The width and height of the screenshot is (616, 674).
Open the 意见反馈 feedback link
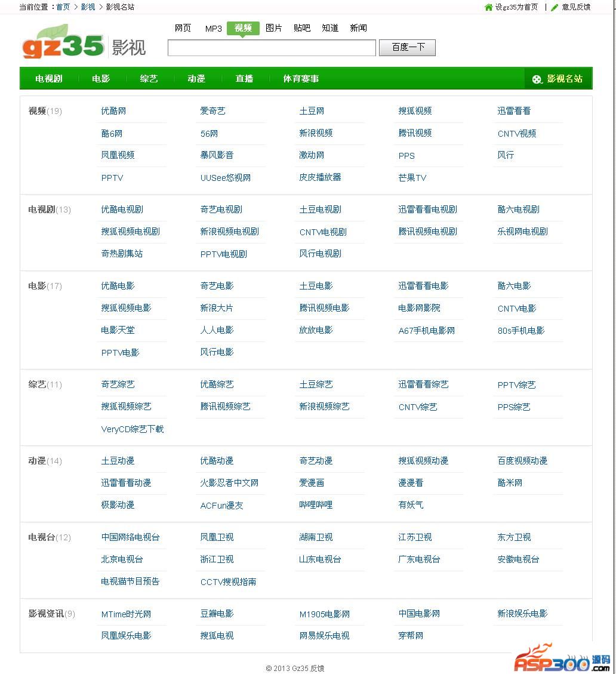[576, 7]
